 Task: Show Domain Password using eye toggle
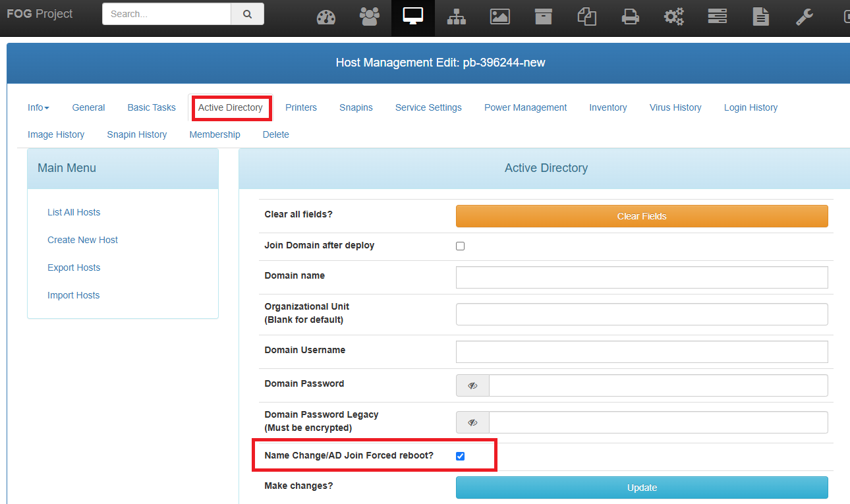[472, 385]
